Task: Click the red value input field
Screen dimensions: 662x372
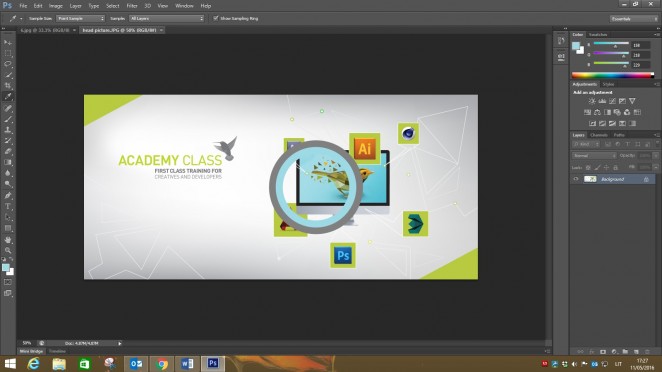Action: (640, 45)
